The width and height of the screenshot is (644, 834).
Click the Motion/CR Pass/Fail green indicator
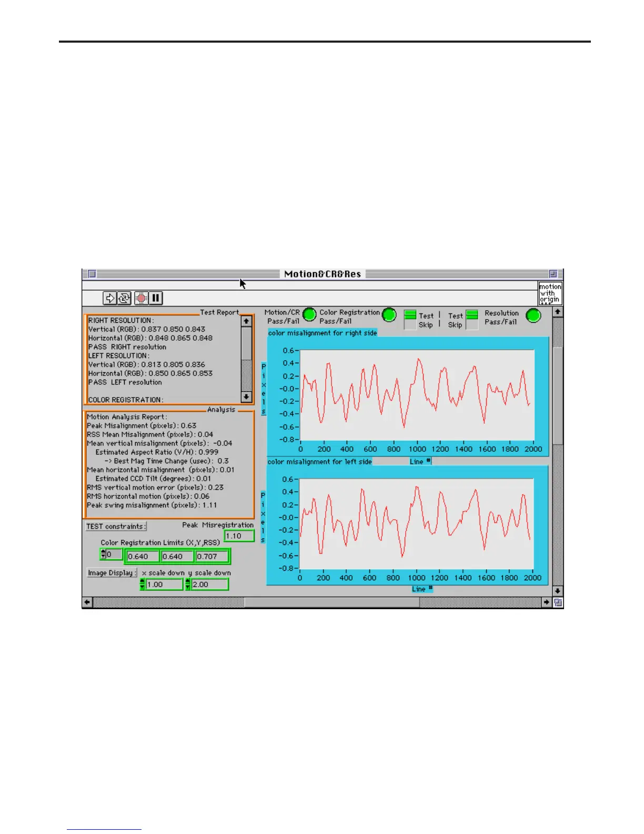pos(309,315)
